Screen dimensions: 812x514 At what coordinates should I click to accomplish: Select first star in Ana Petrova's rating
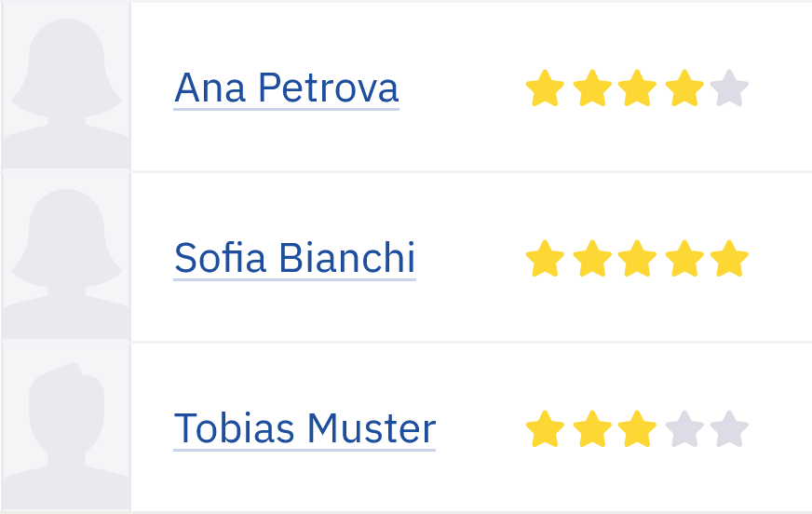point(545,88)
